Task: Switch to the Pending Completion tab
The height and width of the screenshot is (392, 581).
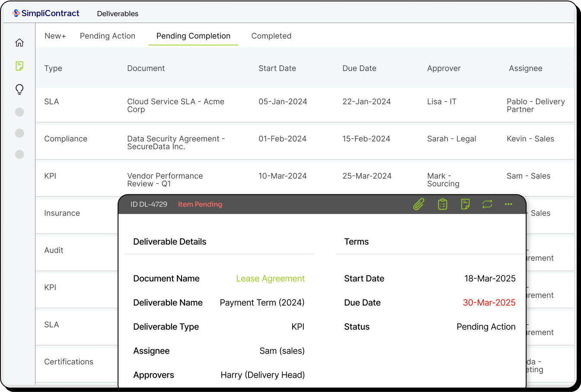Action: (x=193, y=36)
